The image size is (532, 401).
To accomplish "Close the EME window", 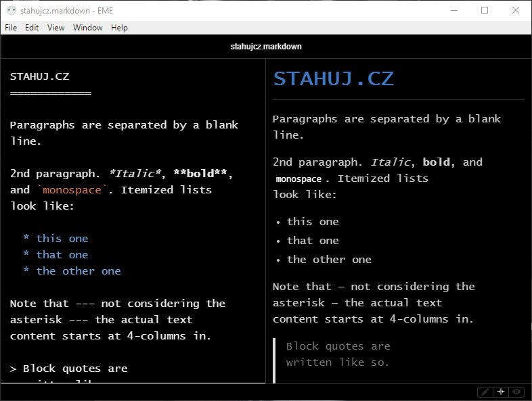I will 516,11.
